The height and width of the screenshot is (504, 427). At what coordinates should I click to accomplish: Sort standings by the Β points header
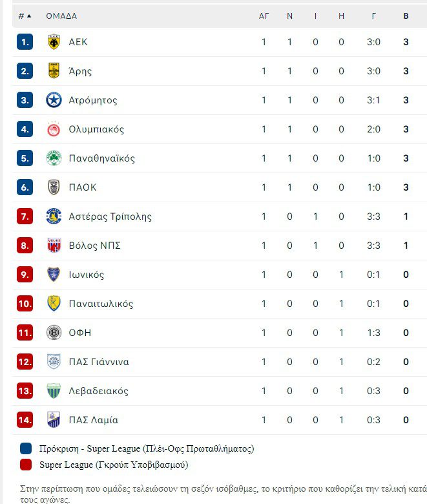coord(406,16)
